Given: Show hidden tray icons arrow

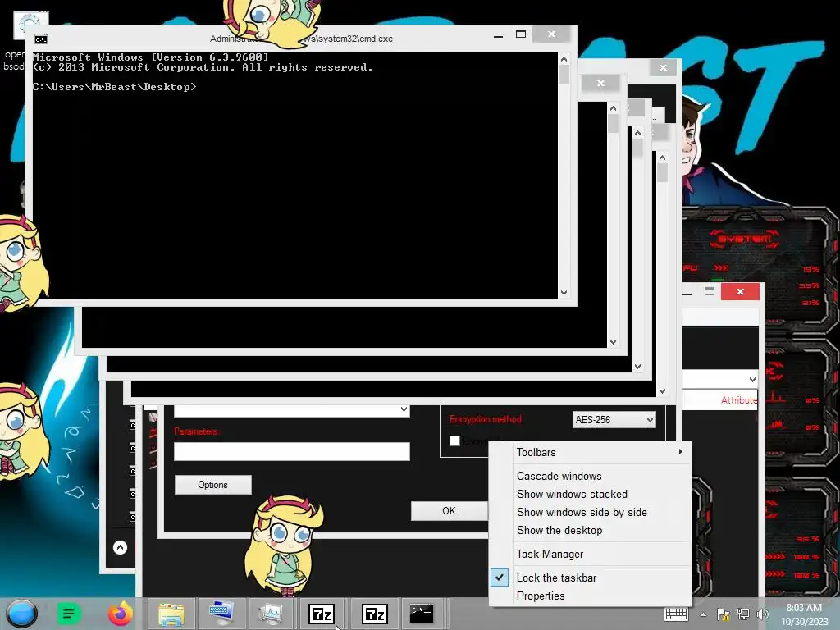Looking at the screenshot, I should (703, 614).
